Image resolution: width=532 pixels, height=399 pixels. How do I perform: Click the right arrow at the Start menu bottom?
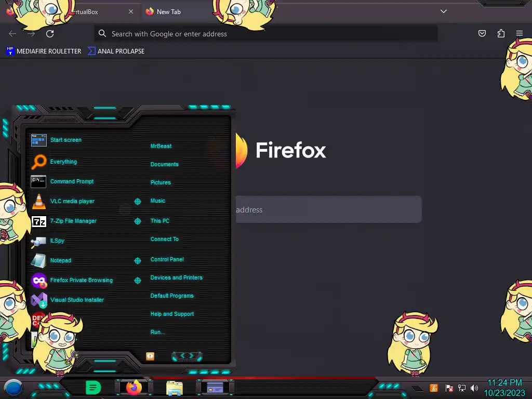(x=192, y=356)
